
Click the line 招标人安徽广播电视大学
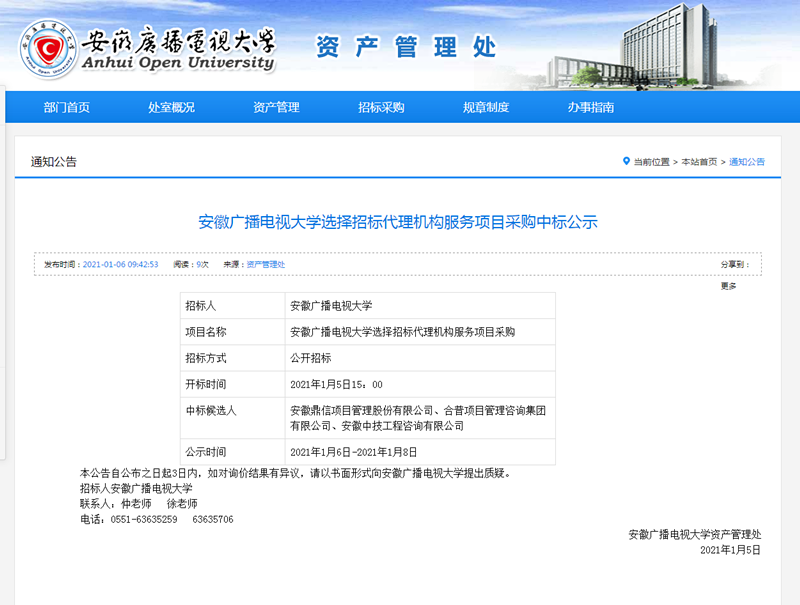136,489
